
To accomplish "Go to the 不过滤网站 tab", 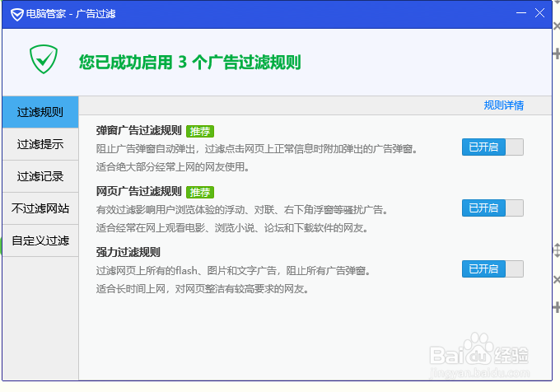I will pyautogui.click(x=40, y=208).
